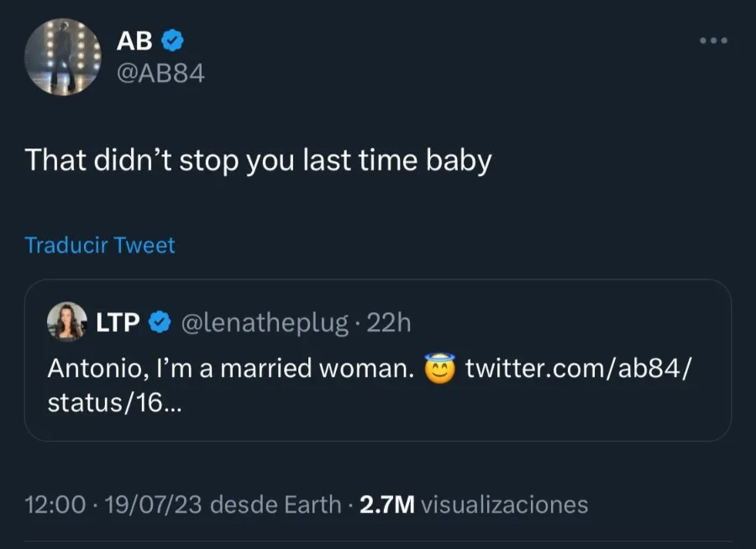Click the @lenatheplug handle

tap(263, 320)
